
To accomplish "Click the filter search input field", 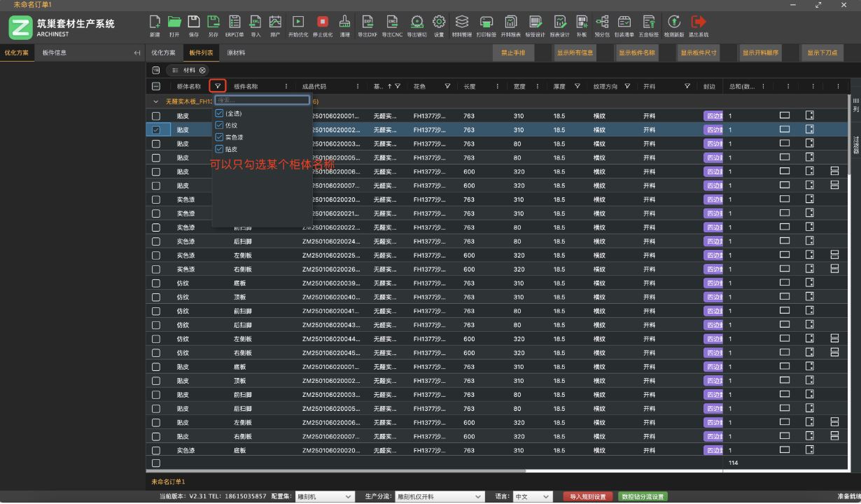I will tap(262, 100).
